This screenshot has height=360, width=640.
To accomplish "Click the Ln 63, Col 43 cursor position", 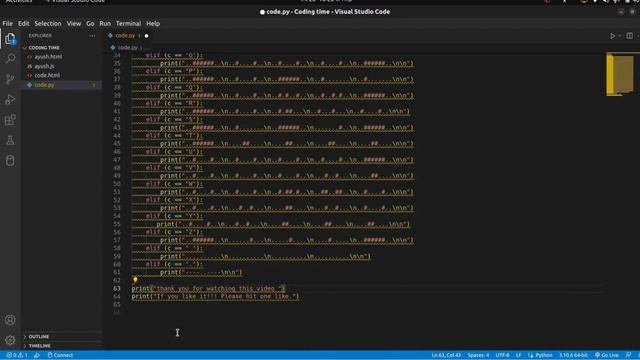I will point(446,355).
